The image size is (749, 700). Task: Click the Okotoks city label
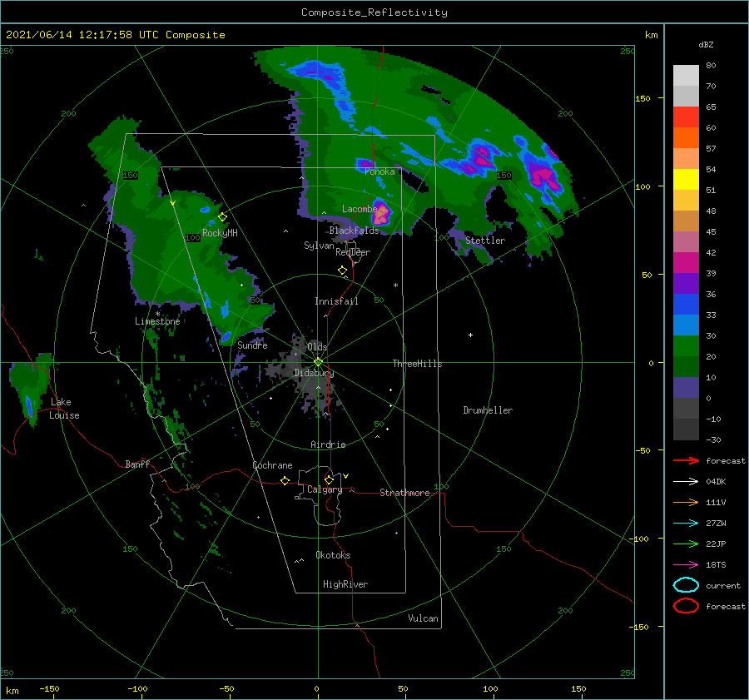[x=333, y=555]
